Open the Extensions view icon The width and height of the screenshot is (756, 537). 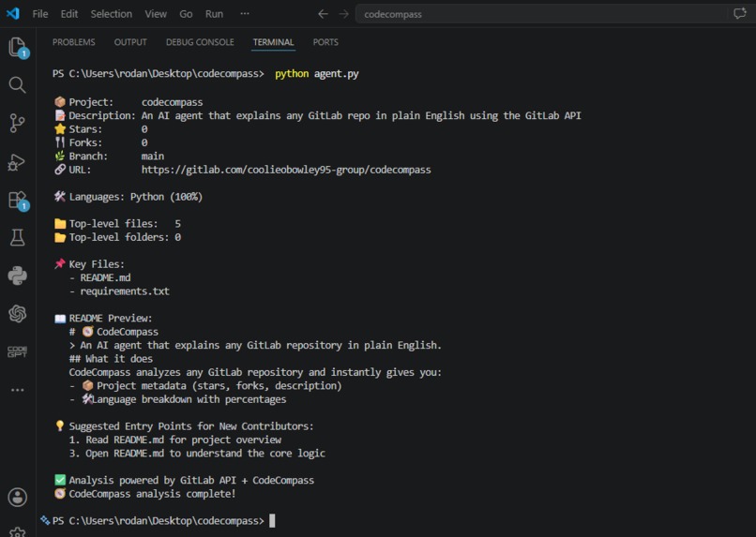tap(19, 201)
